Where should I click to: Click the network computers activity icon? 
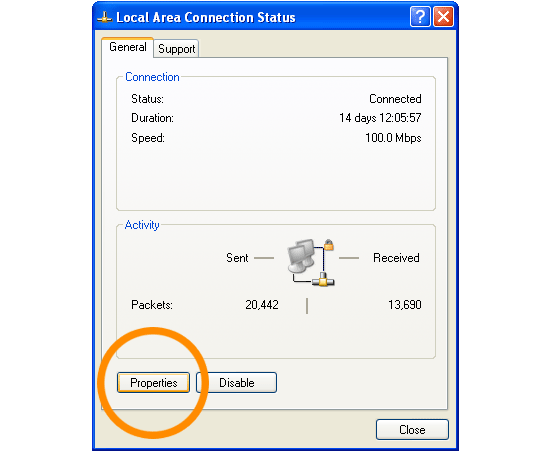coord(310,262)
